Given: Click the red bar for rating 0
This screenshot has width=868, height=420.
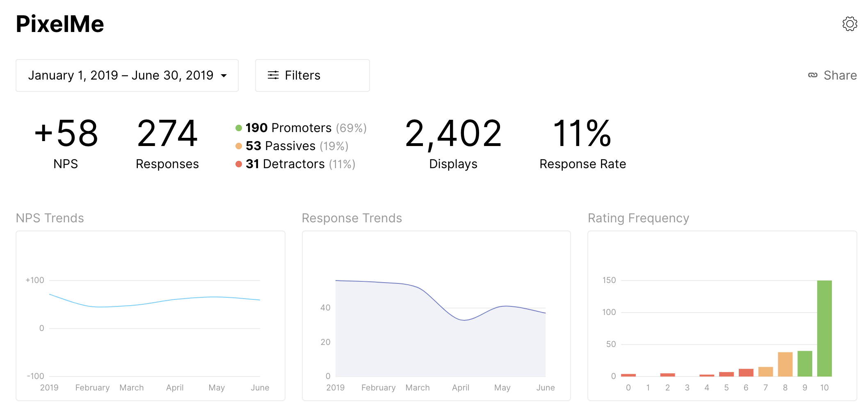Looking at the screenshot, I should pos(628,375).
